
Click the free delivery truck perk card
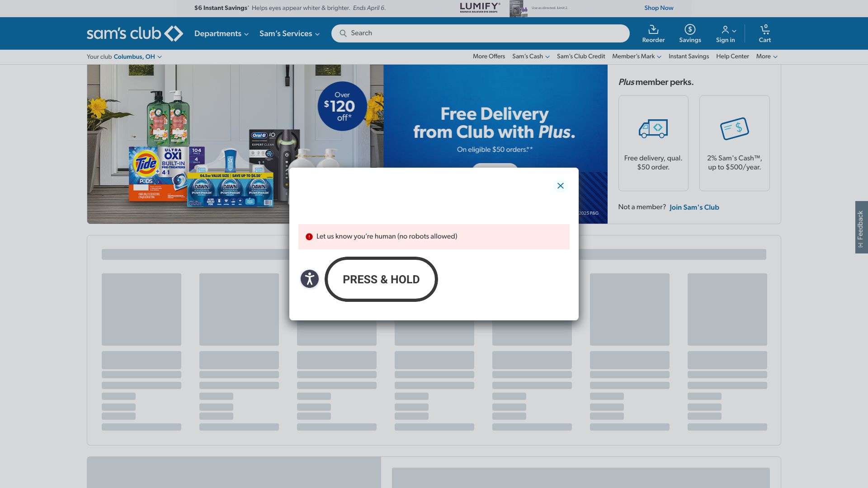click(653, 143)
